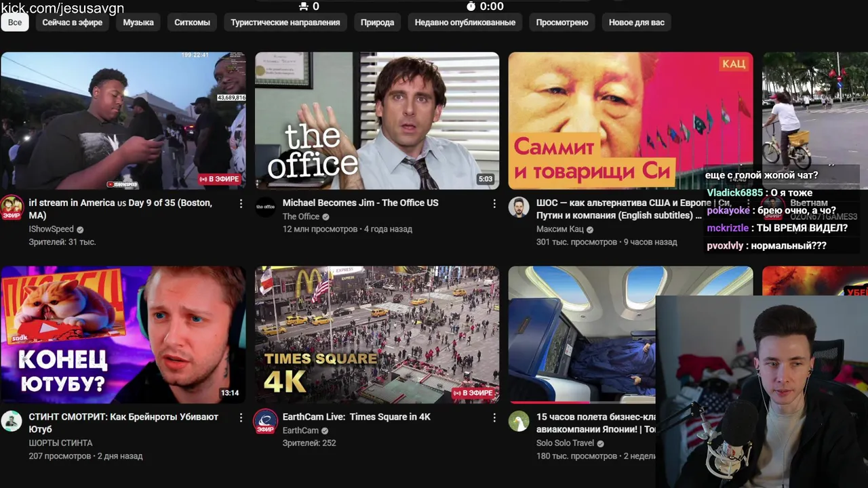
Task: Open Максим Кац channel name link
Action: coord(560,230)
